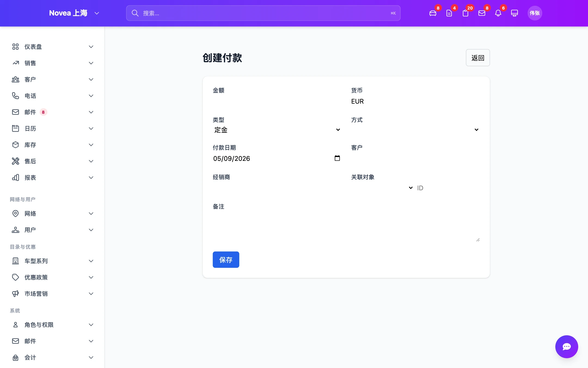Screen dimensions: 588x368
Task: Open the user avatar 伟张
Action: pyautogui.click(x=535, y=13)
